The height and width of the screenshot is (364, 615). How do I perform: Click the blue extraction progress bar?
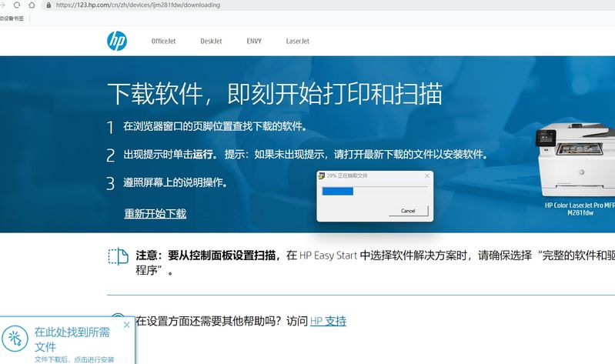(337, 191)
